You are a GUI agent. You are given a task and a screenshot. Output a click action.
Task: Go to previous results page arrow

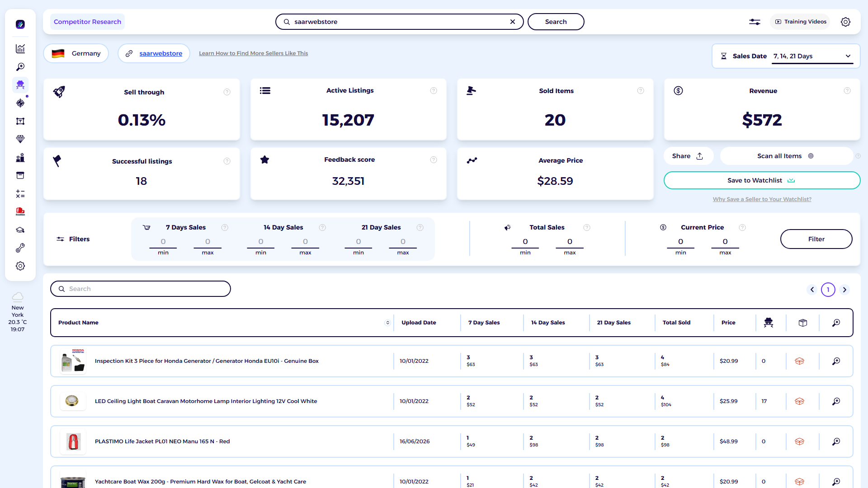[812, 290]
